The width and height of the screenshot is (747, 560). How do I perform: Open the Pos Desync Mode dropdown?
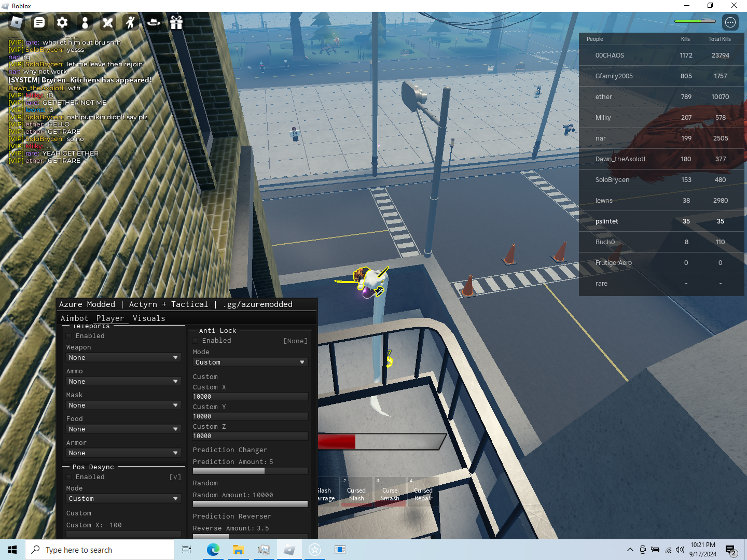pos(123,499)
